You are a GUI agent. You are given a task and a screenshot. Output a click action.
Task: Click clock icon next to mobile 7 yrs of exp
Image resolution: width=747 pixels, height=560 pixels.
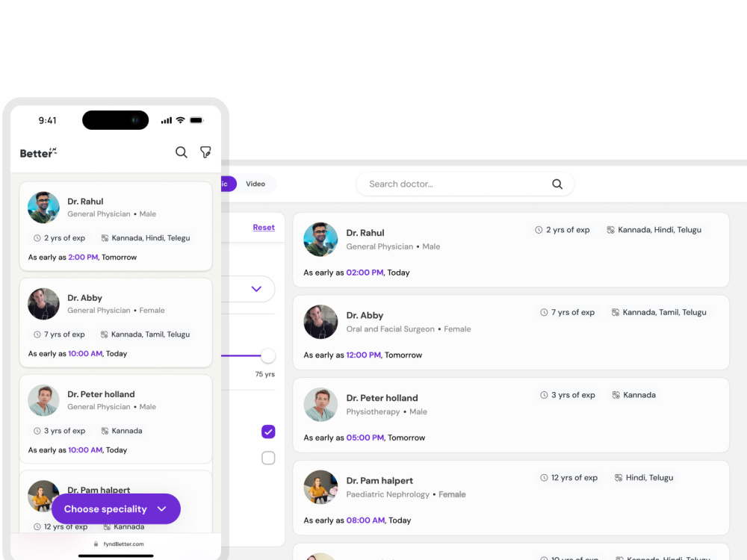coord(37,335)
